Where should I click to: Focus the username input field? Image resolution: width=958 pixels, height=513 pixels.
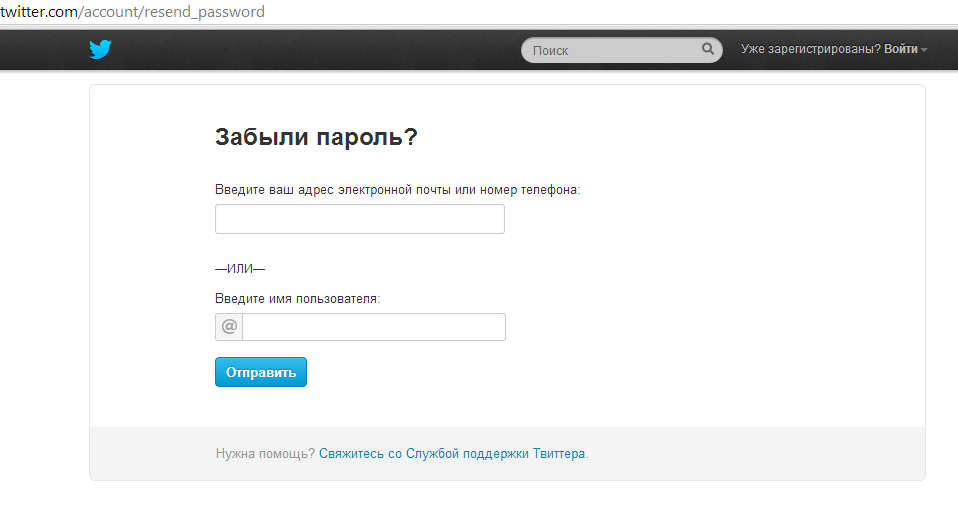(x=373, y=327)
